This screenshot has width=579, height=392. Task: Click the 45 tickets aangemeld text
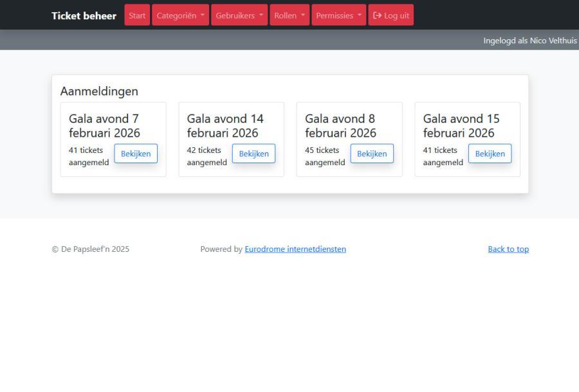click(x=324, y=156)
